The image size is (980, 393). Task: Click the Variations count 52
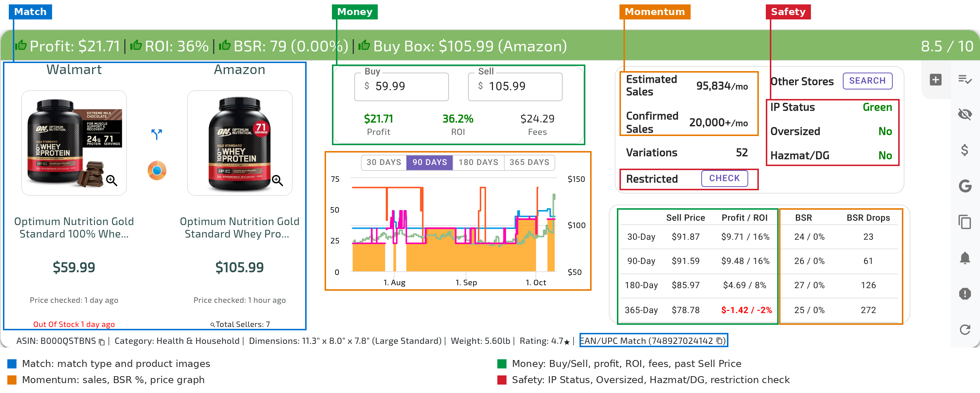click(x=742, y=153)
